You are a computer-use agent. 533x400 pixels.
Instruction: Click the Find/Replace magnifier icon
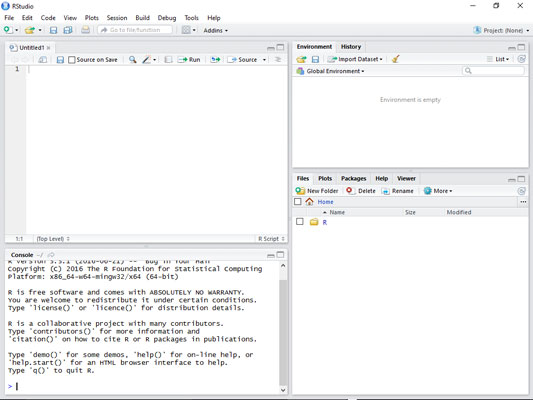[133, 60]
